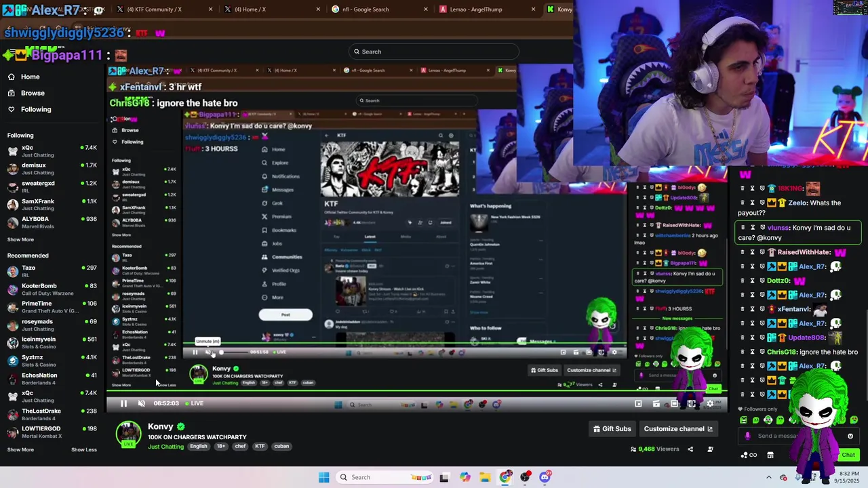868x488 pixels.
Task: Click the microphone icon in chat input
Action: [x=747, y=436]
